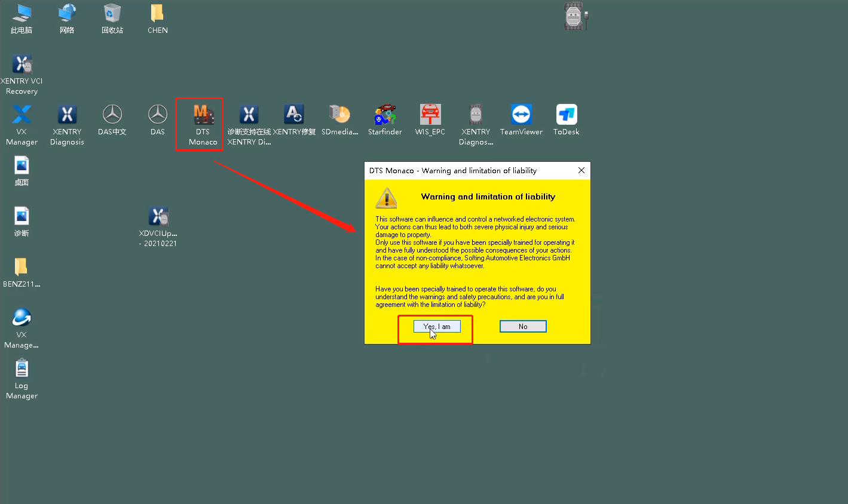Click the bold "Warning and limitation of liability" heading
Screen dimensions: 848x504
coord(488,196)
